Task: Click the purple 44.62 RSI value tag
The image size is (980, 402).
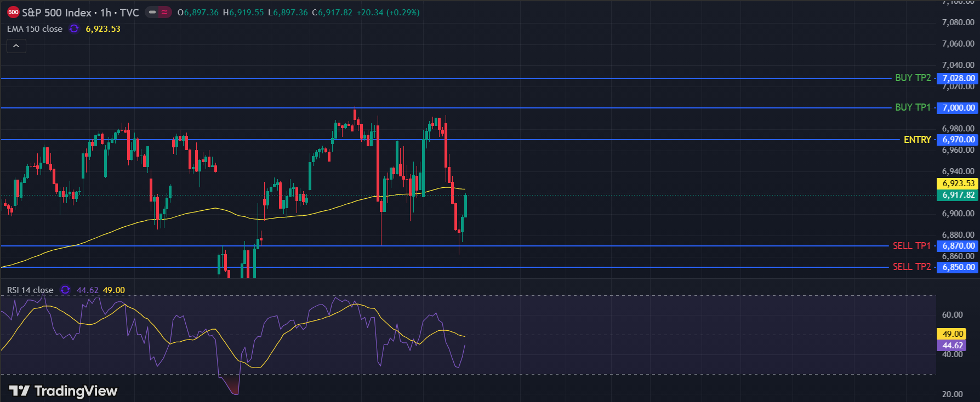Action: (x=953, y=346)
